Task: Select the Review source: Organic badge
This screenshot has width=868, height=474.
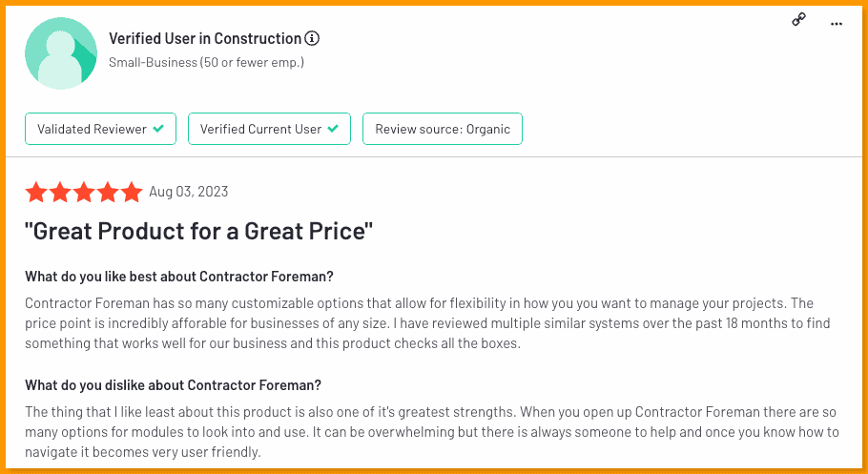Action: (443, 129)
